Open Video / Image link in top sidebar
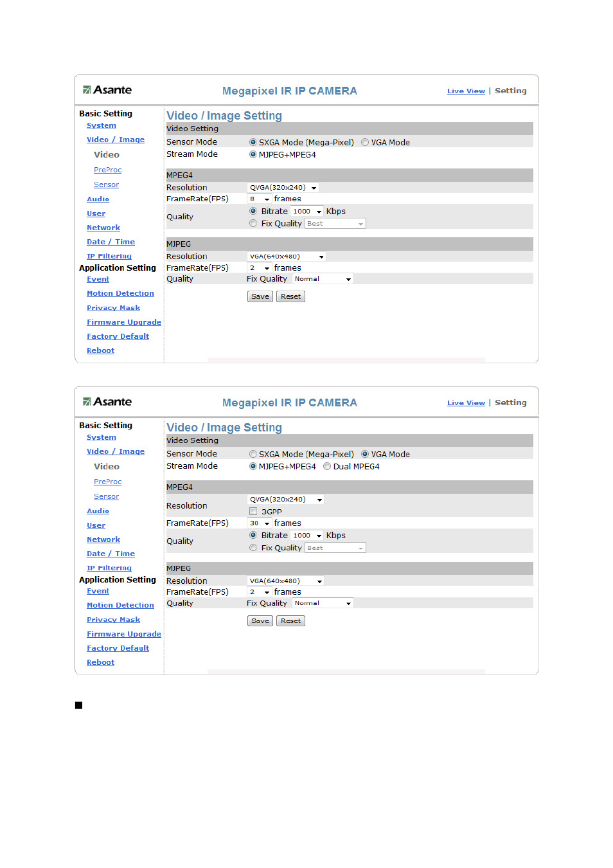 pos(116,140)
